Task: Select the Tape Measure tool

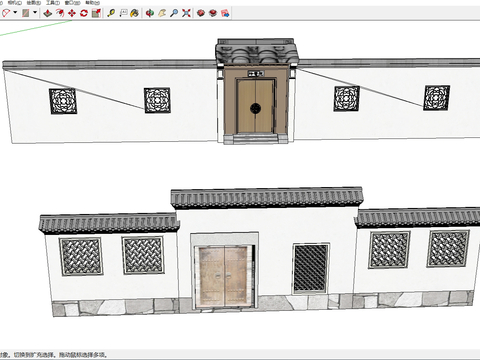Action: point(111,13)
